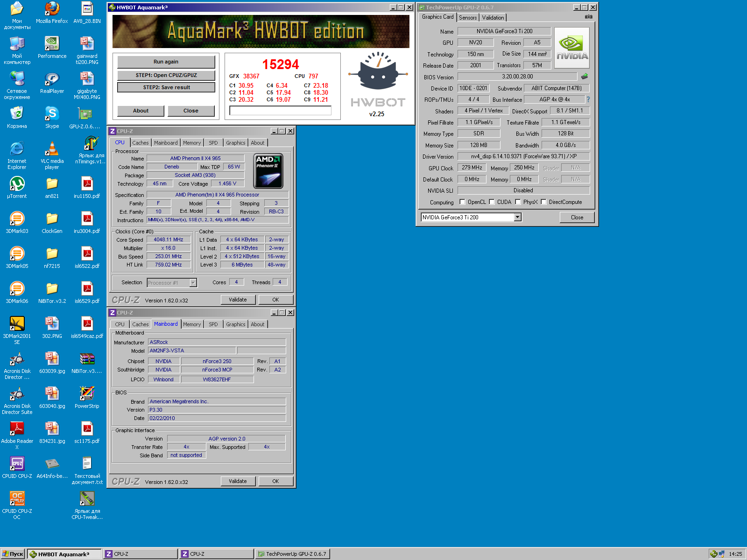Click OK in the lower CPU-Z window
747x560 pixels.
click(276, 481)
